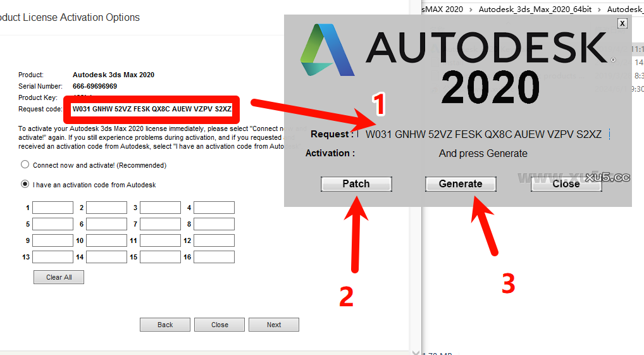Select activation code field number 11
The height and width of the screenshot is (355, 644).
(160, 240)
